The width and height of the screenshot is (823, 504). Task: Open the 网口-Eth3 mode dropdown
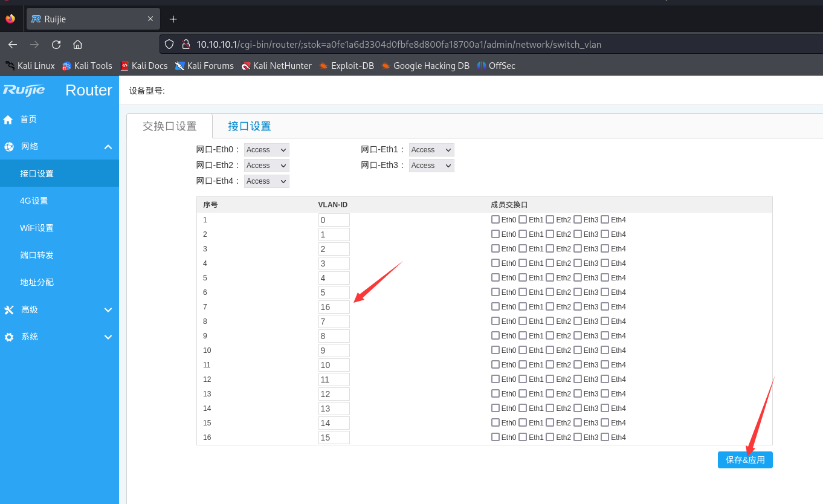click(431, 166)
